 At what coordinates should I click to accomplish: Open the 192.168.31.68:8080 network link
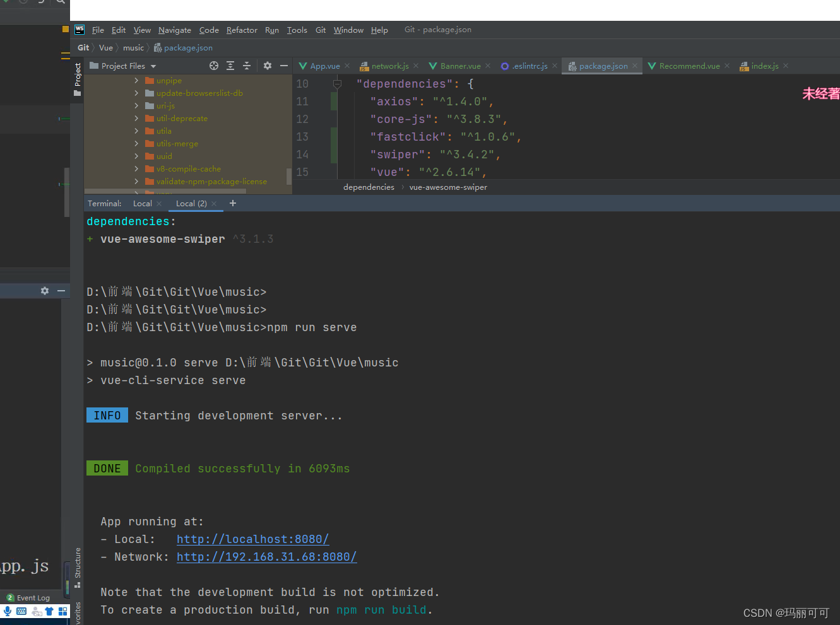tap(266, 557)
